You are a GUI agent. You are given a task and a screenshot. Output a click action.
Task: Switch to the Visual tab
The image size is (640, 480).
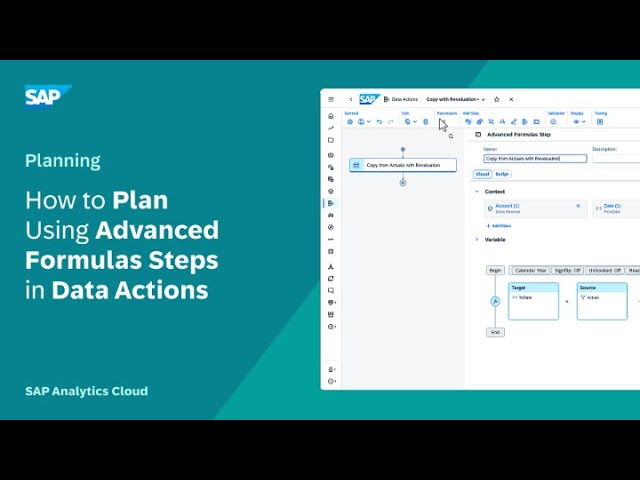(x=482, y=174)
